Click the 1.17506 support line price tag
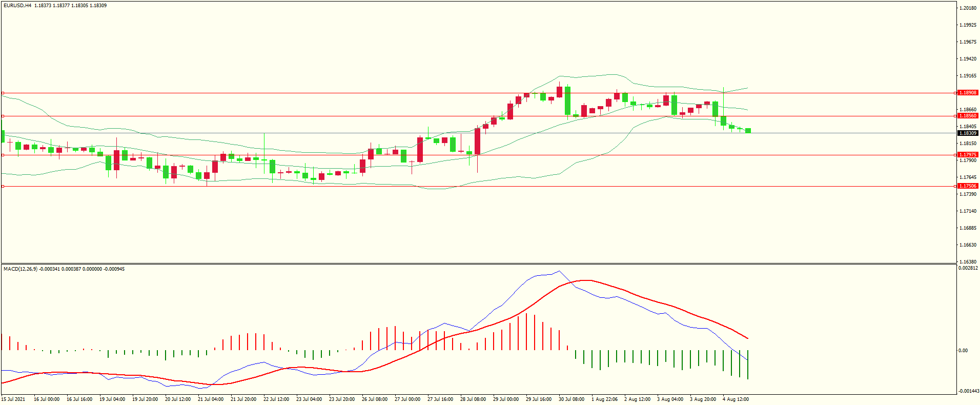 click(x=968, y=186)
